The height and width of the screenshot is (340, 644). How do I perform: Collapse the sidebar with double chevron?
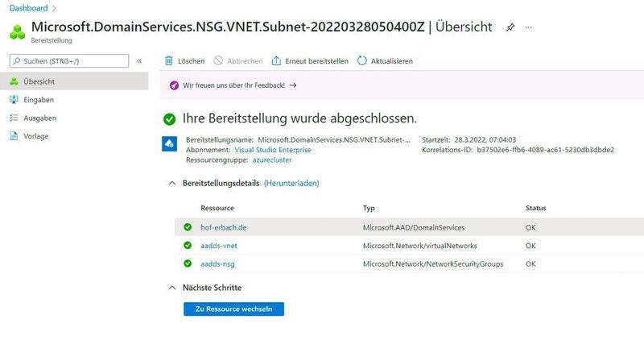[139, 61]
